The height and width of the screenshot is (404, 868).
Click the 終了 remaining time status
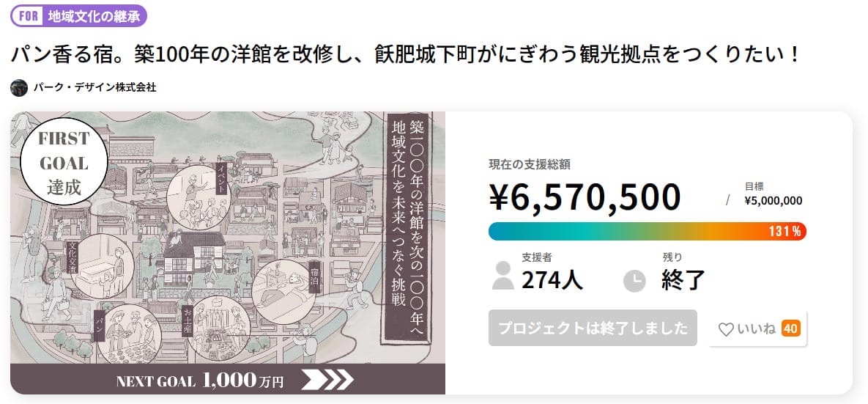coord(683,279)
